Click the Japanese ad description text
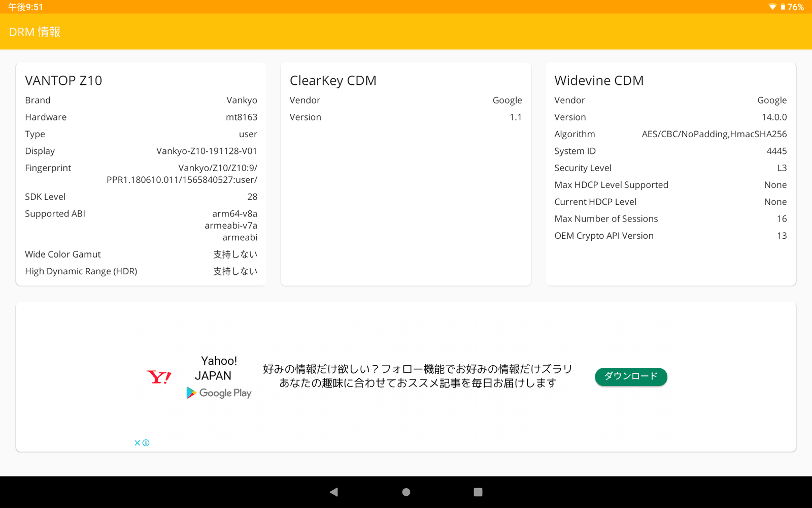 click(x=418, y=376)
